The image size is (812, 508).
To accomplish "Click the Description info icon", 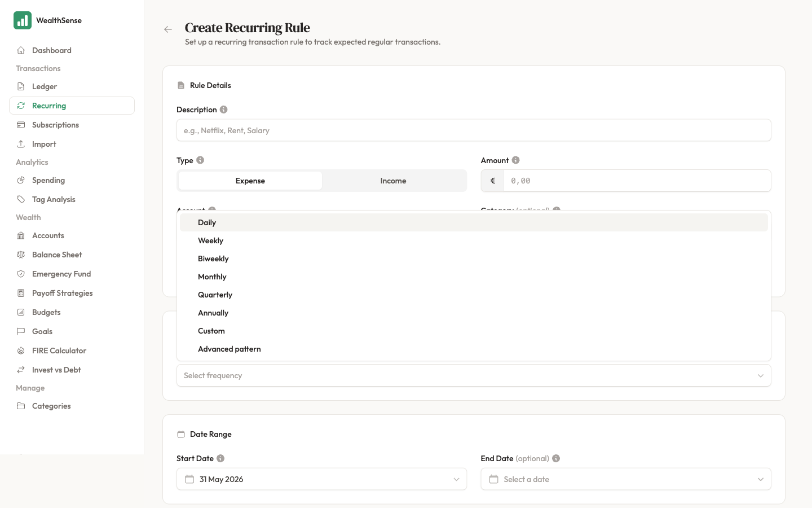I will point(224,110).
